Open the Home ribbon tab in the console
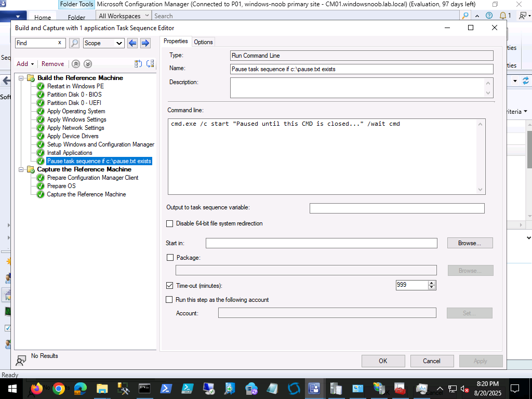Image resolution: width=532 pixels, height=399 pixels. click(x=43, y=17)
